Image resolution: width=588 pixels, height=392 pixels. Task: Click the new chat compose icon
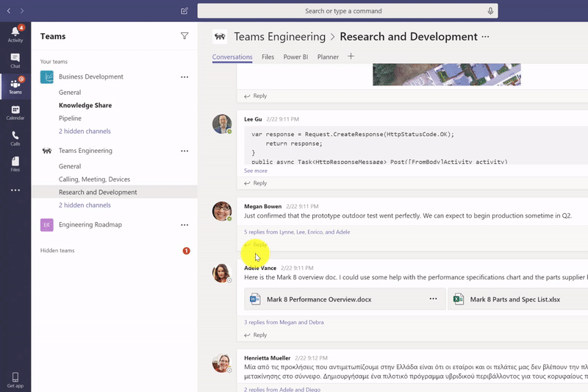pyautogui.click(x=184, y=11)
